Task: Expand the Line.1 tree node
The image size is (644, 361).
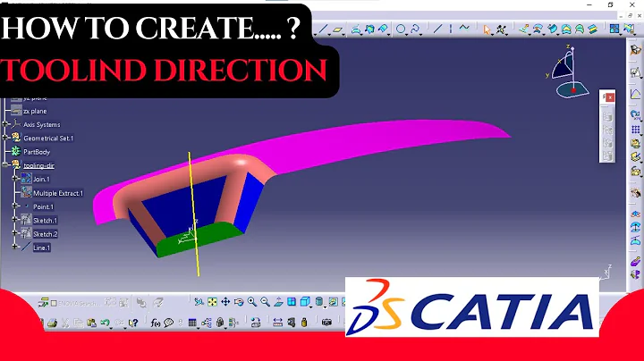Action: tap(15, 247)
